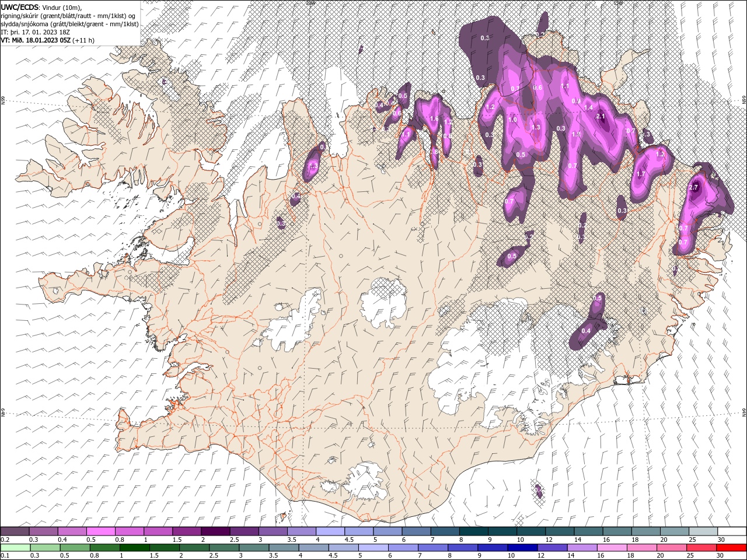Select the deep blue 10 rain swatch

click(x=522, y=548)
